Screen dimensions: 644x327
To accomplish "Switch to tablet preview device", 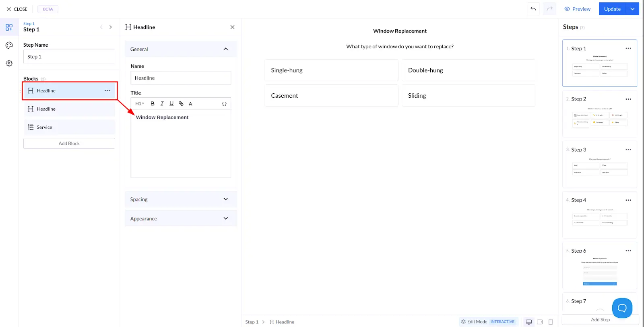I will coord(540,322).
